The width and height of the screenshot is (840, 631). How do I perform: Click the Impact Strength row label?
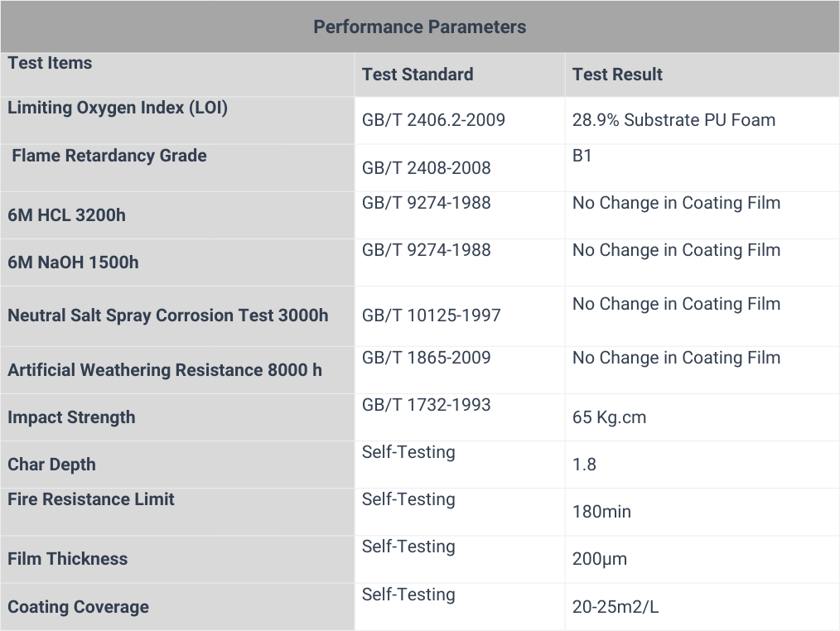point(71,417)
